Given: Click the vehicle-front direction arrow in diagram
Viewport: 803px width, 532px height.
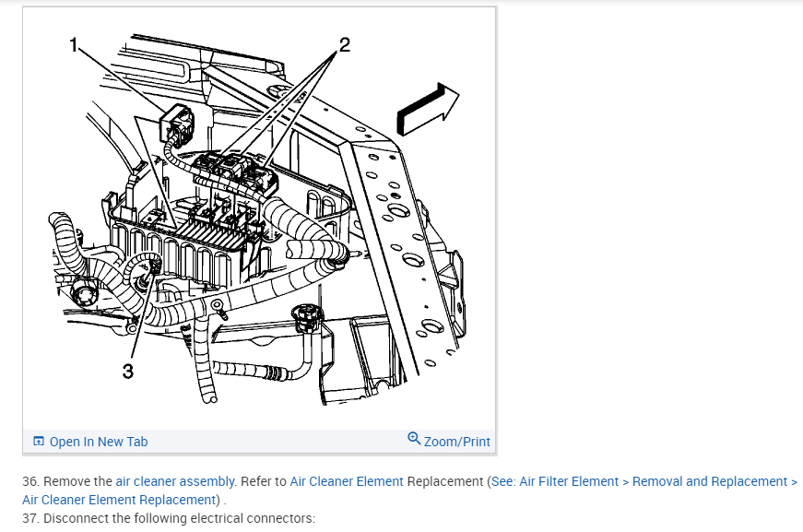Looking at the screenshot, I should pos(428,110).
